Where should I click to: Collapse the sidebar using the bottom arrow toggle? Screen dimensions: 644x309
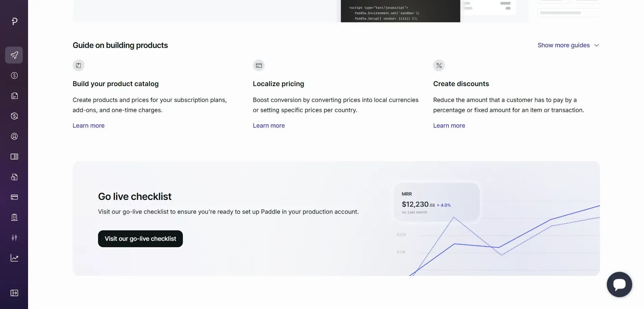tap(14, 293)
